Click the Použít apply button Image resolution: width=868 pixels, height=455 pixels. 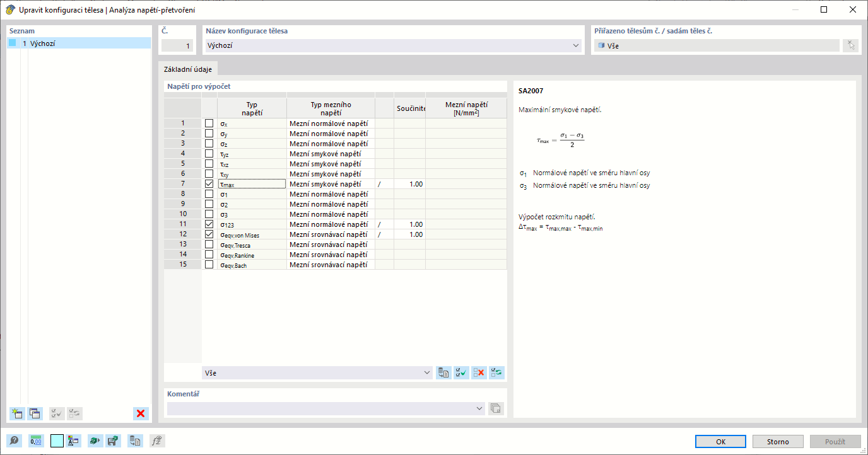835,442
